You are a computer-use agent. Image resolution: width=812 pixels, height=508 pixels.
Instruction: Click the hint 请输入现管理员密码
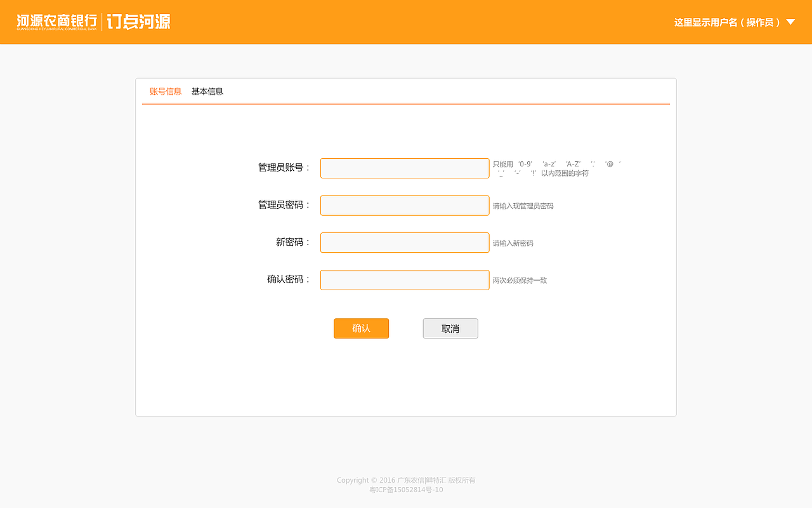pyautogui.click(x=523, y=206)
